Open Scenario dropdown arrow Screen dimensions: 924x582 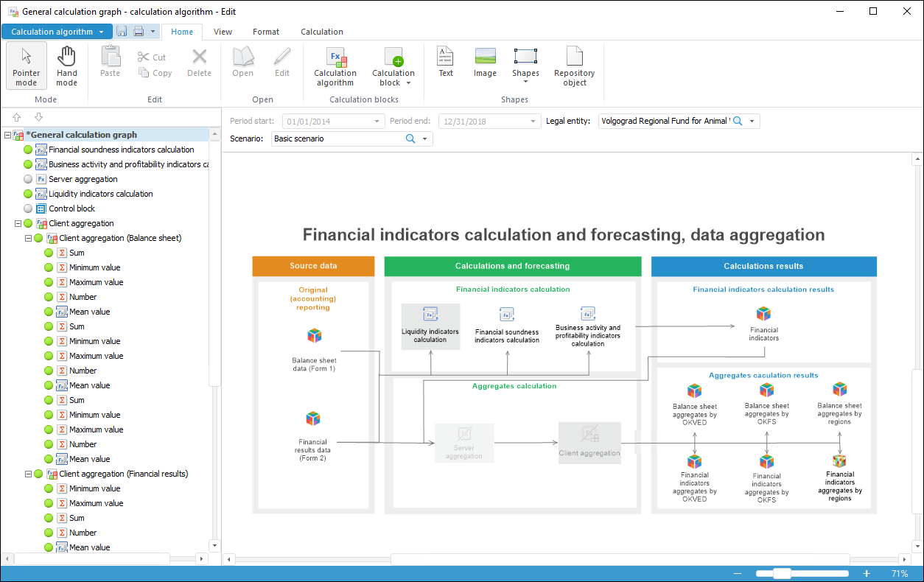pos(425,139)
